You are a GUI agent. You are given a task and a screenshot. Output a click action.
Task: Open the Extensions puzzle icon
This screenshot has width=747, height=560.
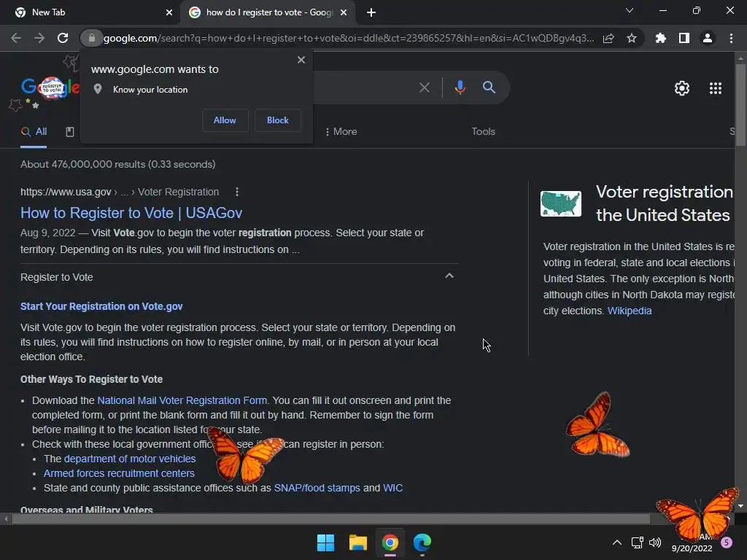coord(660,38)
